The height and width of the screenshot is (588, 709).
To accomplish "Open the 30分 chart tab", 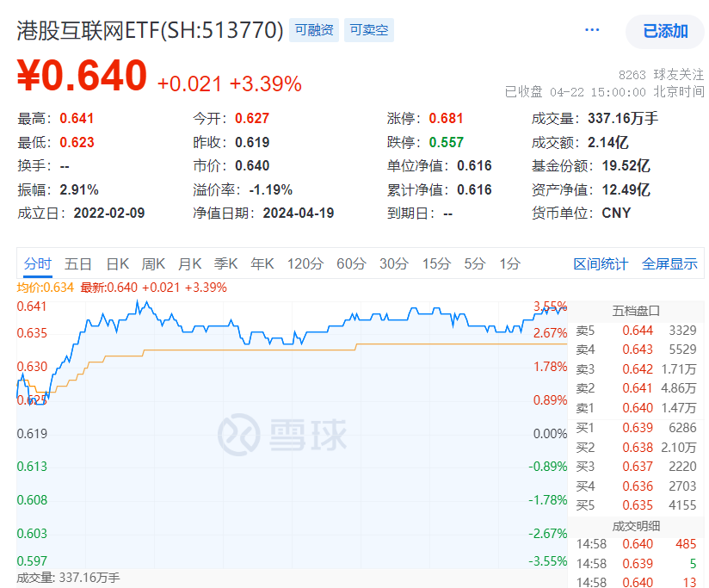I will coord(394,263).
